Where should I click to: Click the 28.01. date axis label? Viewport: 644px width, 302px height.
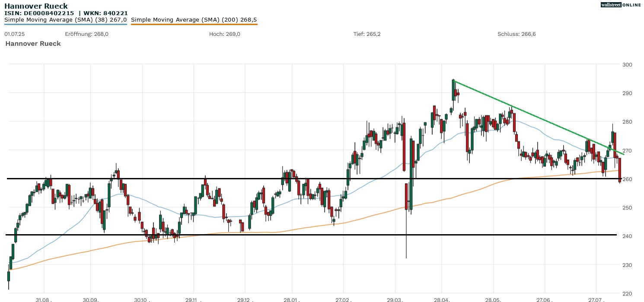[x=292, y=299]
